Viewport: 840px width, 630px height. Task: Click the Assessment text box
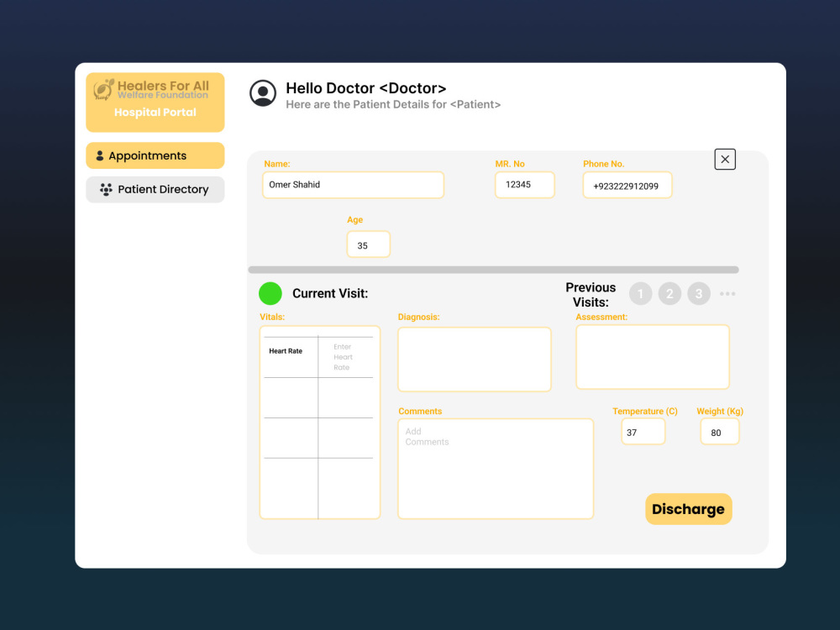tap(652, 357)
